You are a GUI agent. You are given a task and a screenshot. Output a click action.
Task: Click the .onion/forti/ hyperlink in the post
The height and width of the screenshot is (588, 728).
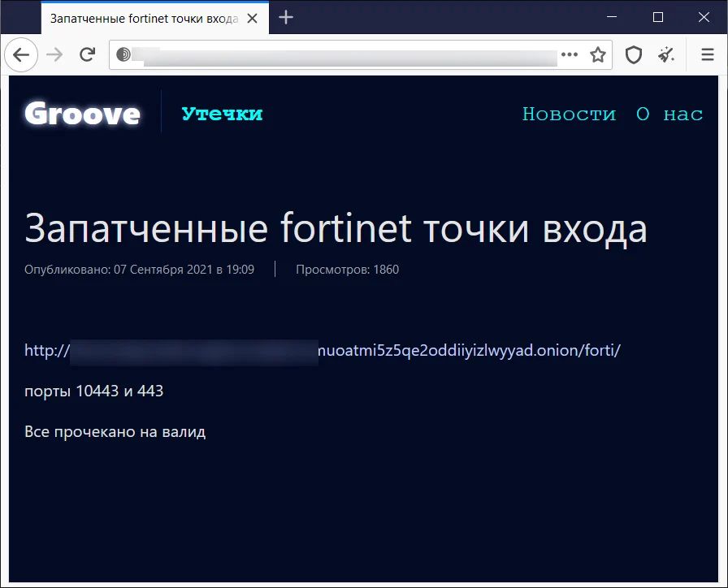[x=470, y=351]
